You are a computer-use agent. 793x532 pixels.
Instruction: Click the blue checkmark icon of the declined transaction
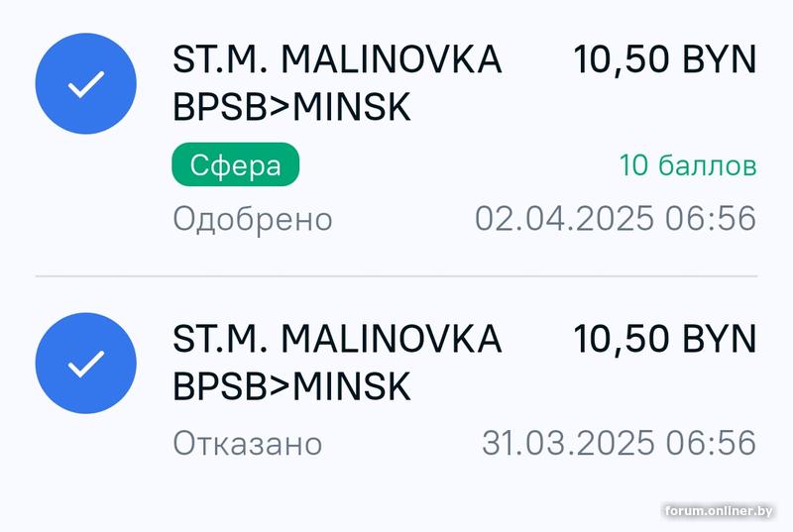[85, 365]
